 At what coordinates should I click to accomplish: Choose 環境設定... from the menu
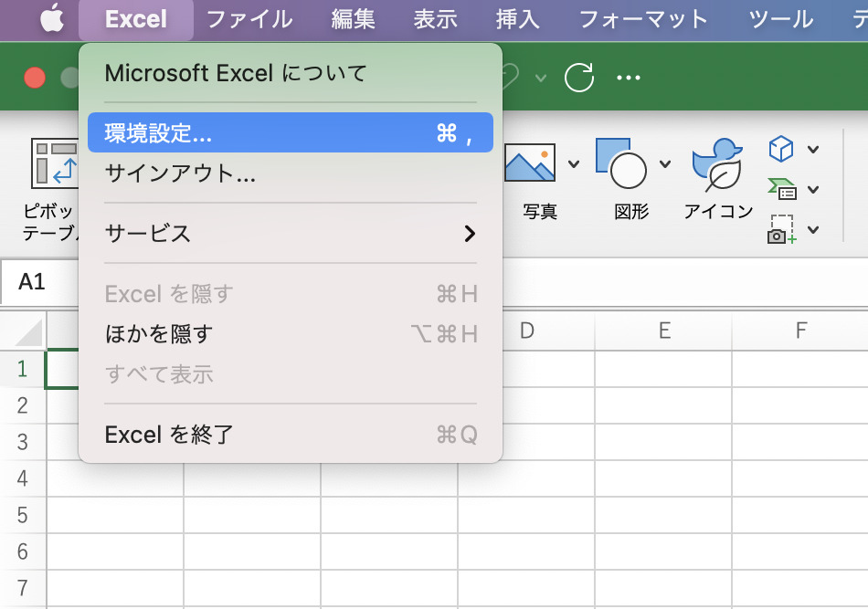tap(290, 132)
